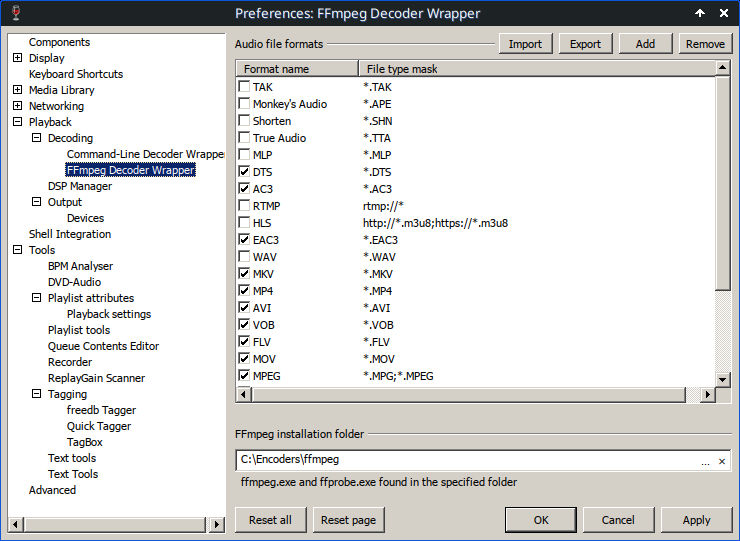Uncheck the AVI format checkbox
This screenshot has width=740, height=541.
(244, 307)
